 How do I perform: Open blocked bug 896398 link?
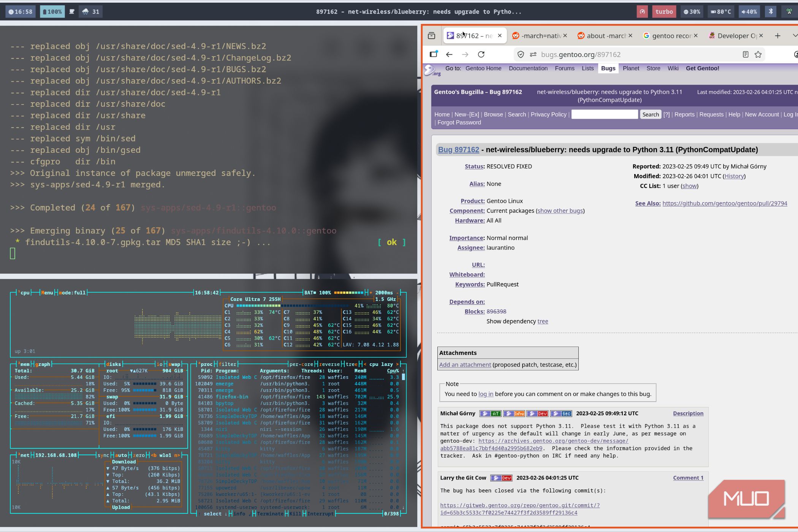[x=496, y=312]
